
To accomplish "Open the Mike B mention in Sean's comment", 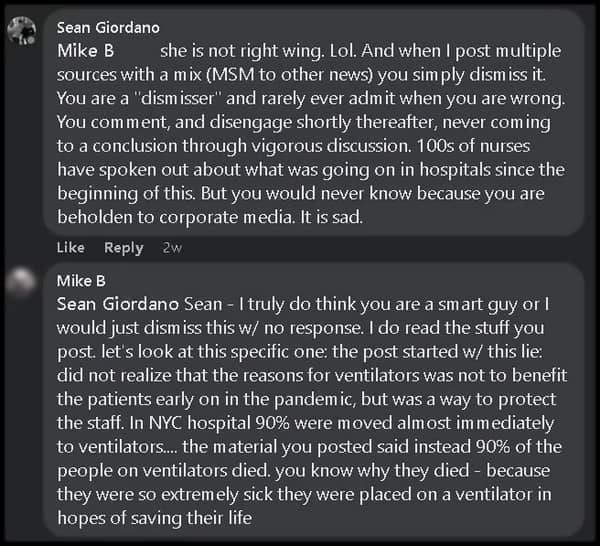I will 86,51.
